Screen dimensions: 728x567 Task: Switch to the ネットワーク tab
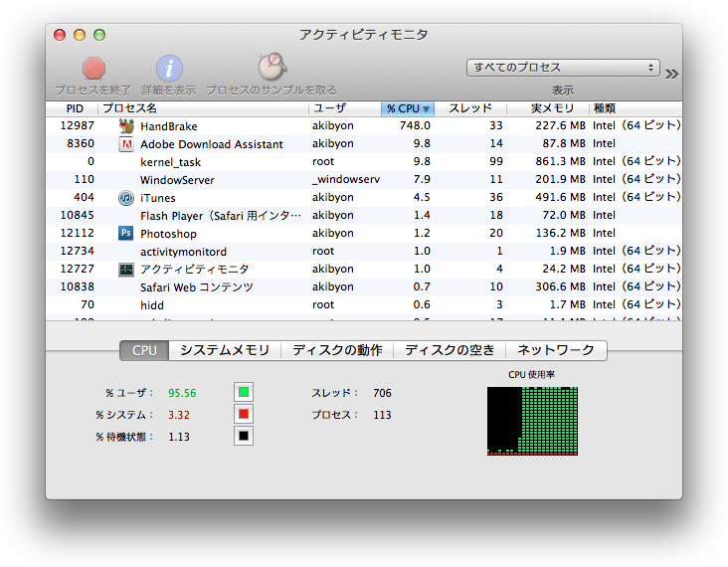click(556, 350)
